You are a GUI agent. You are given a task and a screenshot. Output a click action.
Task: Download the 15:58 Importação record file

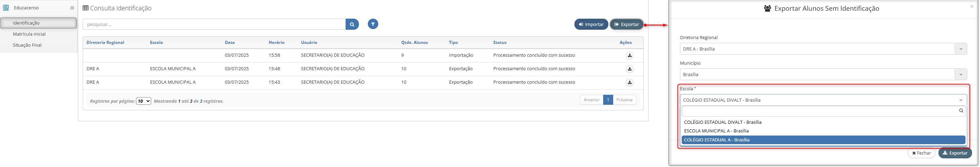(629, 56)
